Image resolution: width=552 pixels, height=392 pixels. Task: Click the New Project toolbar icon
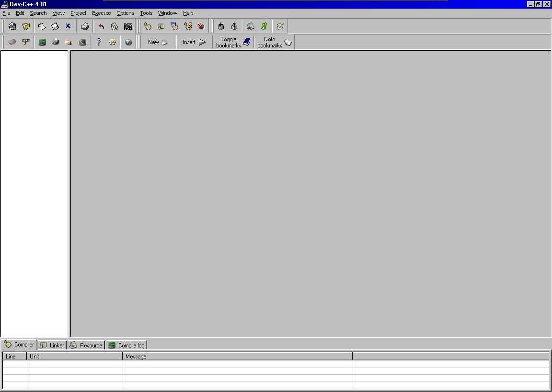(x=12, y=26)
